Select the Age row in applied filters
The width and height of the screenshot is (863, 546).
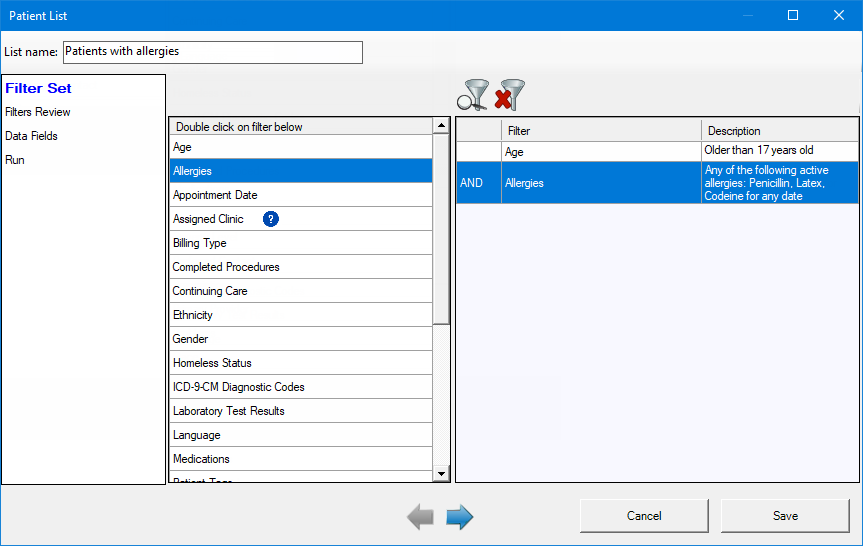(657, 151)
